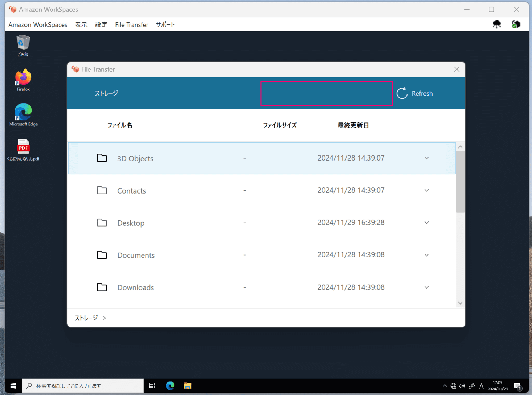532x395 pixels.
Task: Select the Firefox desktop shortcut
Action: pos(23,80)
